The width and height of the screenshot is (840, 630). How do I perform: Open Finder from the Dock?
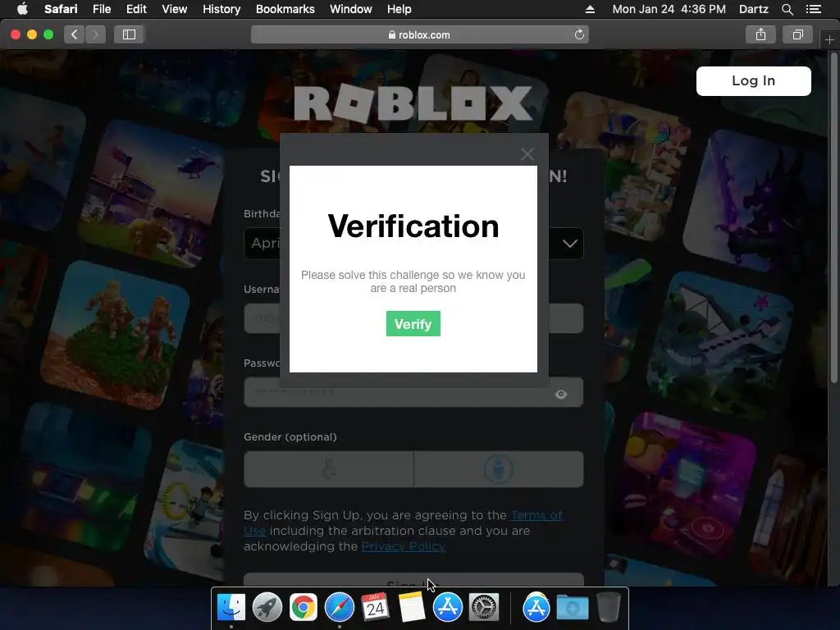[x=231, y=608]
